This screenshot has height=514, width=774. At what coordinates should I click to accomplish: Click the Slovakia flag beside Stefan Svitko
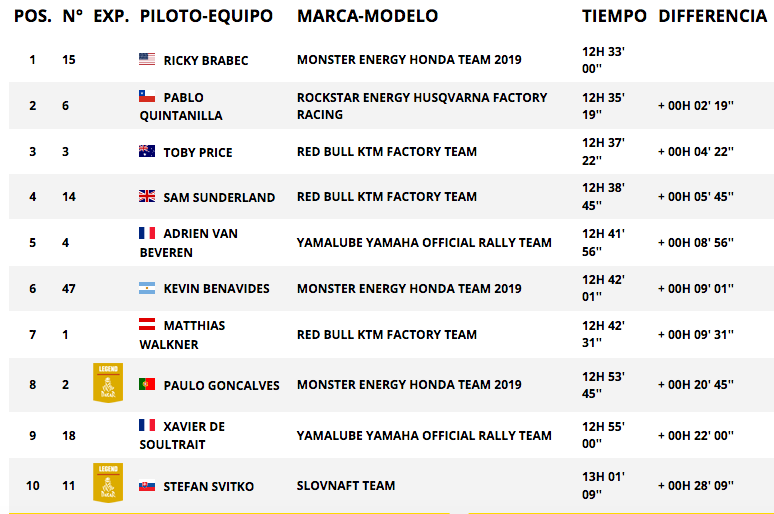click(x=147, y=486)
